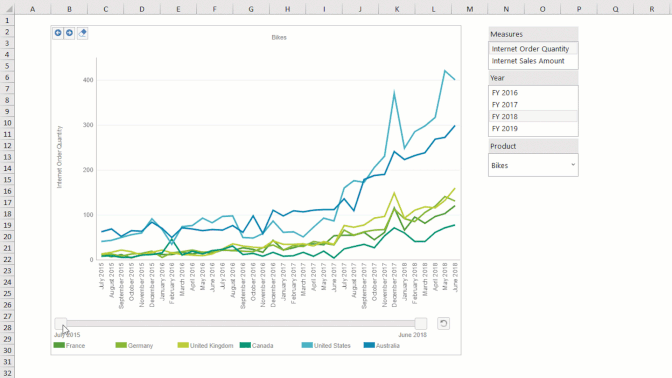Click the Bikes chart title
The height and width of the screenshot is (378, 672).
pyautogui.click(x=279, y=37)
